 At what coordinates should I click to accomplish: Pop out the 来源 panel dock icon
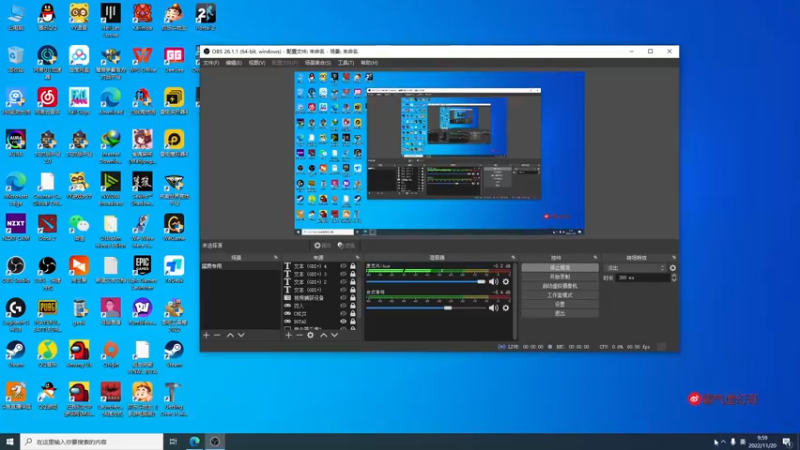(357, 258)
